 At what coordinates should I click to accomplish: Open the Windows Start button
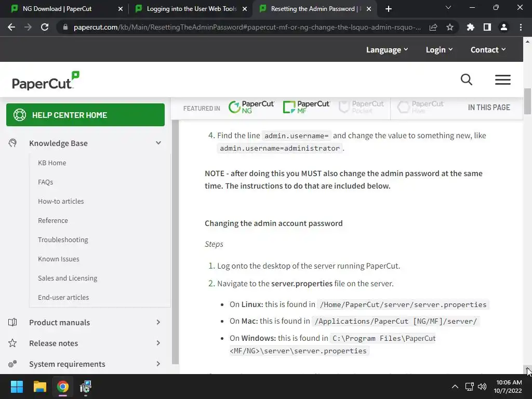coord(17,387)
